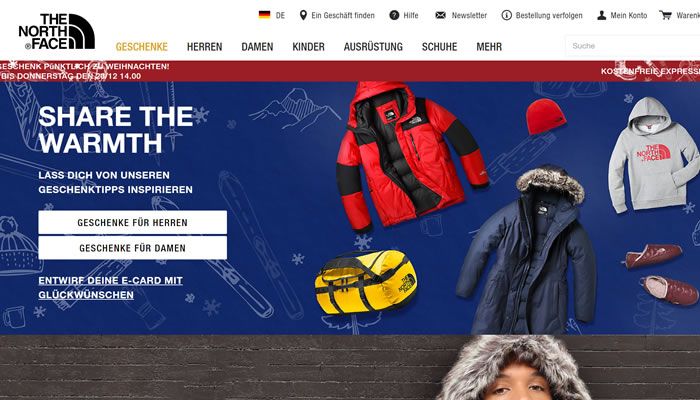Select the yellow duffel bag image
Image resolution: width=700 pixels, height=400 pixels.
(x=366, y=282)
